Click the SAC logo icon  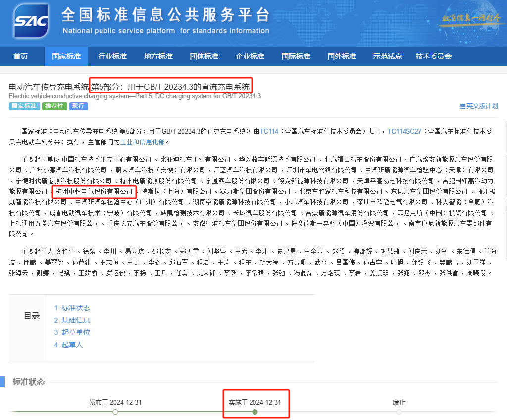[x=31, y=21]
